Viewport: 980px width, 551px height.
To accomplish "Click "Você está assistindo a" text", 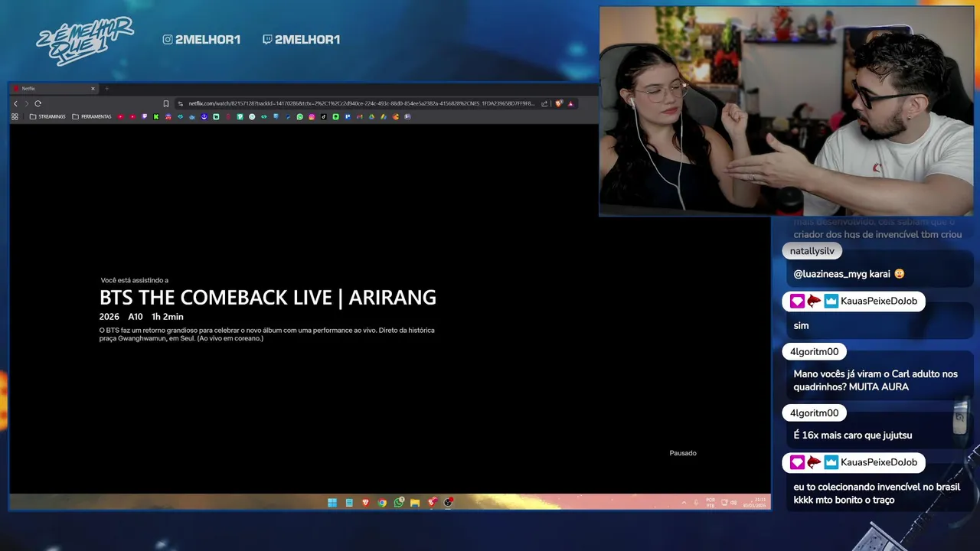I will coord(135,280).
